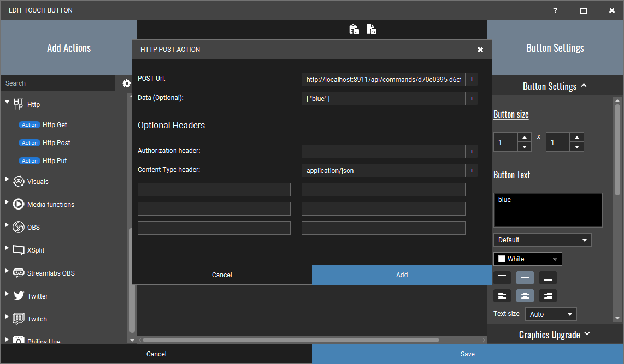
Task: Click the Authorization header input field
Action: pos(383,151)
